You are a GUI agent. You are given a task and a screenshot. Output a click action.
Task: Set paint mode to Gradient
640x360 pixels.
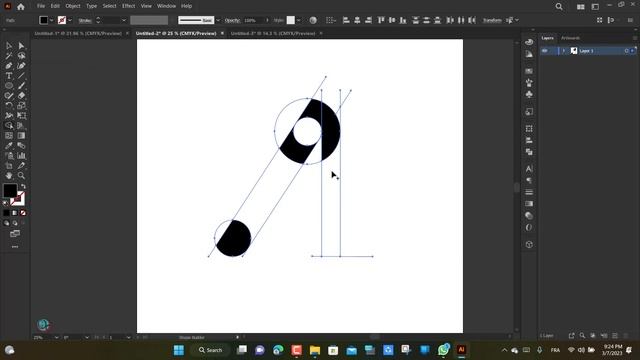point(15,213)
